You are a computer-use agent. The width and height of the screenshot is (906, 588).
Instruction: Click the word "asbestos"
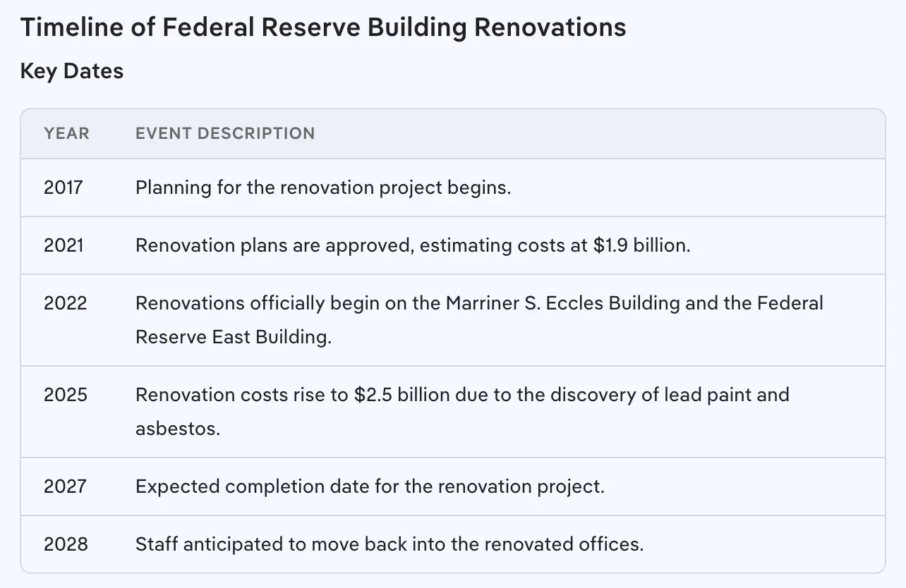[x=177, y=429]
